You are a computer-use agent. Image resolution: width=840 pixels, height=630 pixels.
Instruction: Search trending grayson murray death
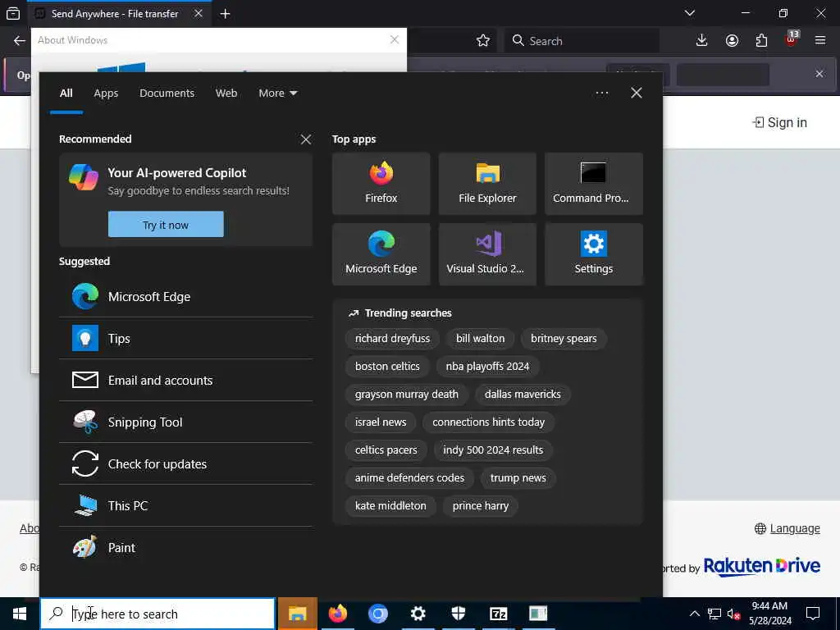(x=407, y=395)
